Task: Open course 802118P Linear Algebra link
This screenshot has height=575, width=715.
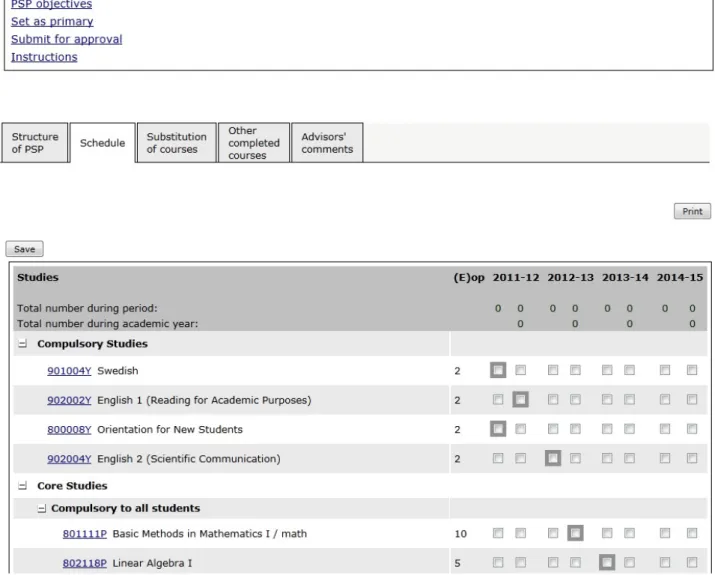Action: tap(85, 563)
